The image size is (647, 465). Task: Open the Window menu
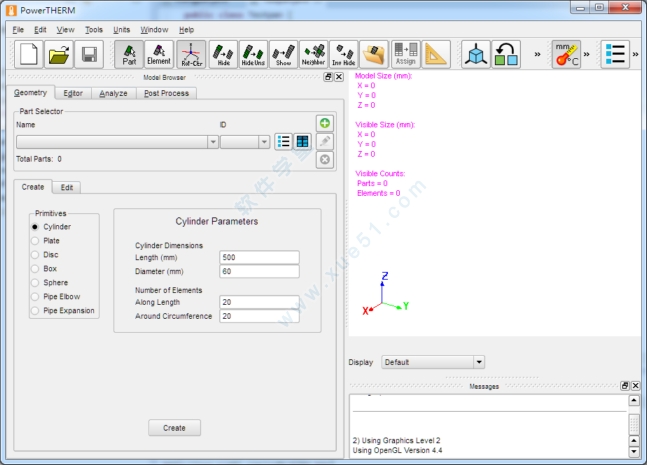click(154, 30)
